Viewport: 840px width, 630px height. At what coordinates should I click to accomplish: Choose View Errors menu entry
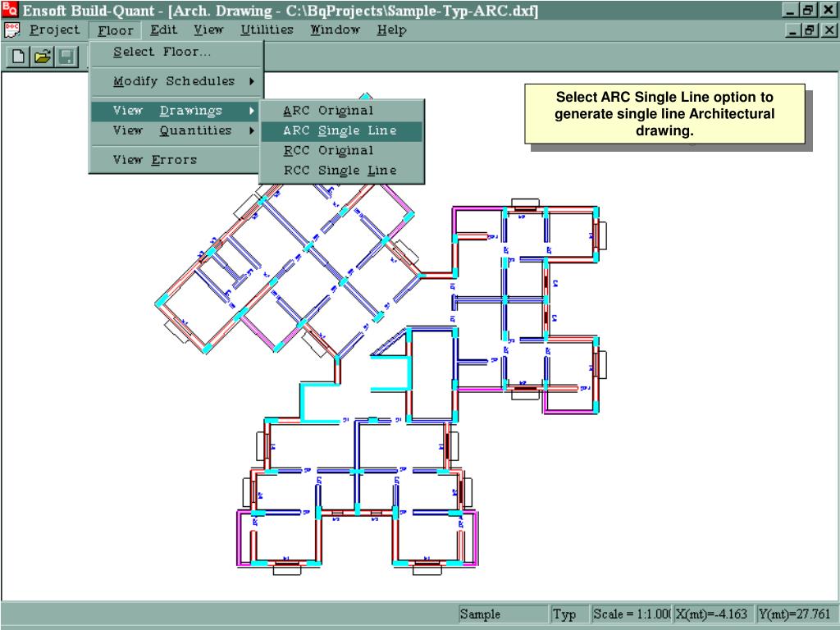(x=176, y=160)
